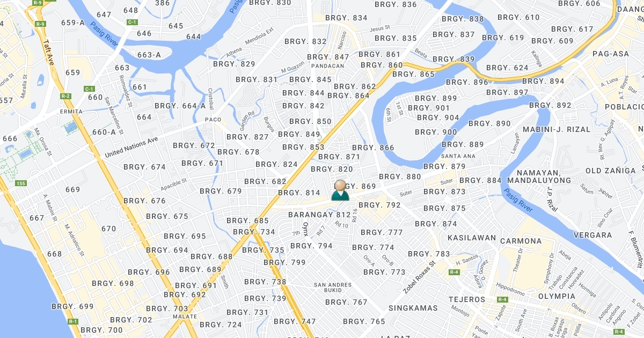Screen dimensions: 644x338
Task: Click the R-9 route shield near Taft Ave
Action: (40, 24)
